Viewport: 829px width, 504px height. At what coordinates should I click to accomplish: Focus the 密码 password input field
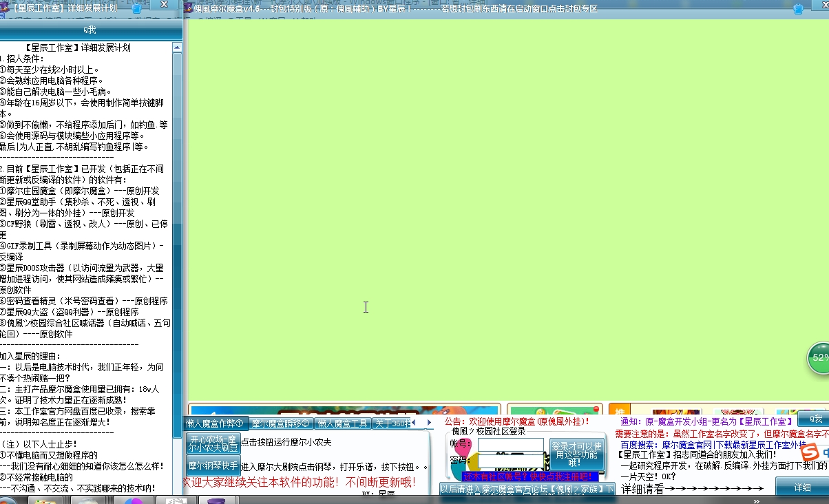[x=511, y=461]
